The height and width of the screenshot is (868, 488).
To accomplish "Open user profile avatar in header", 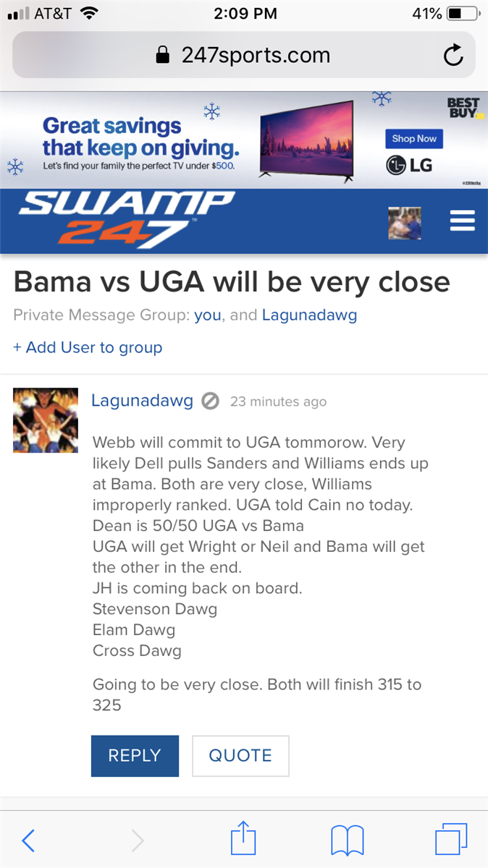I will pyautogui.click(x=405, y=222).
